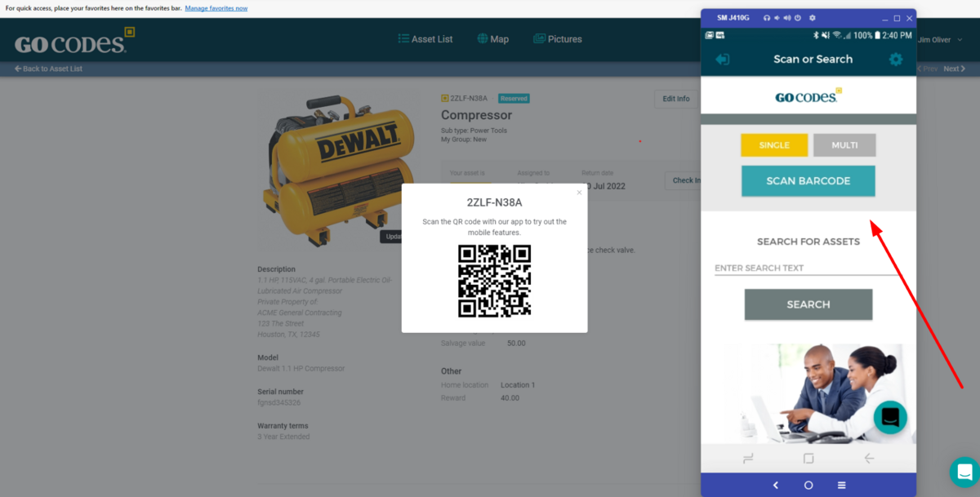Open the headphones audio icon in phone title bar
This screenshot has width=980, height=497.
[x=767, y=18]
